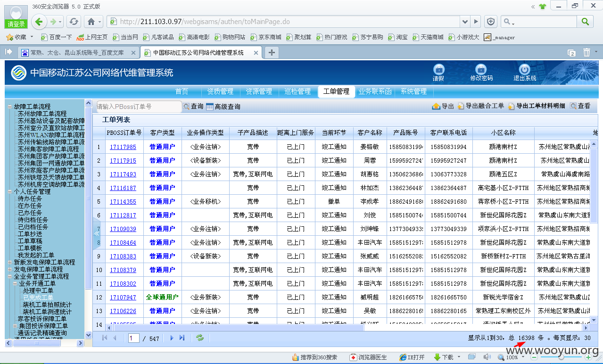
Task: Select the 工单管理 menu tab
Action: (x=336, y=91)
